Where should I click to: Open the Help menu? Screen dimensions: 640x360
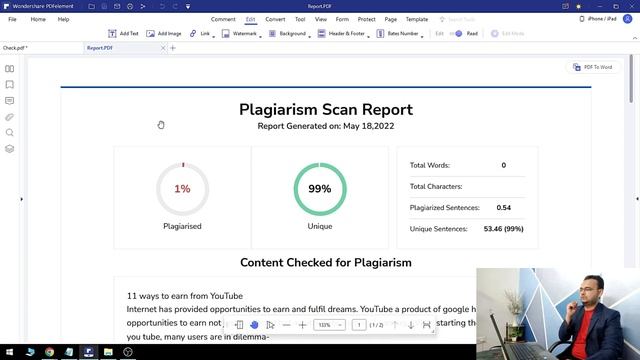pyautogui.click(x=63, y=19)
